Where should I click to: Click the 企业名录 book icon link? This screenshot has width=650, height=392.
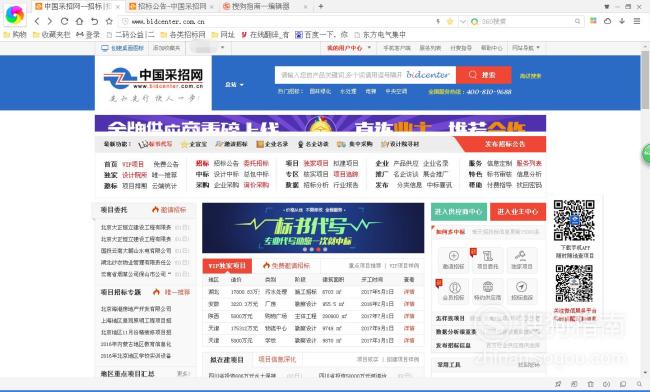pyautogui.click(x=272, y=144)
